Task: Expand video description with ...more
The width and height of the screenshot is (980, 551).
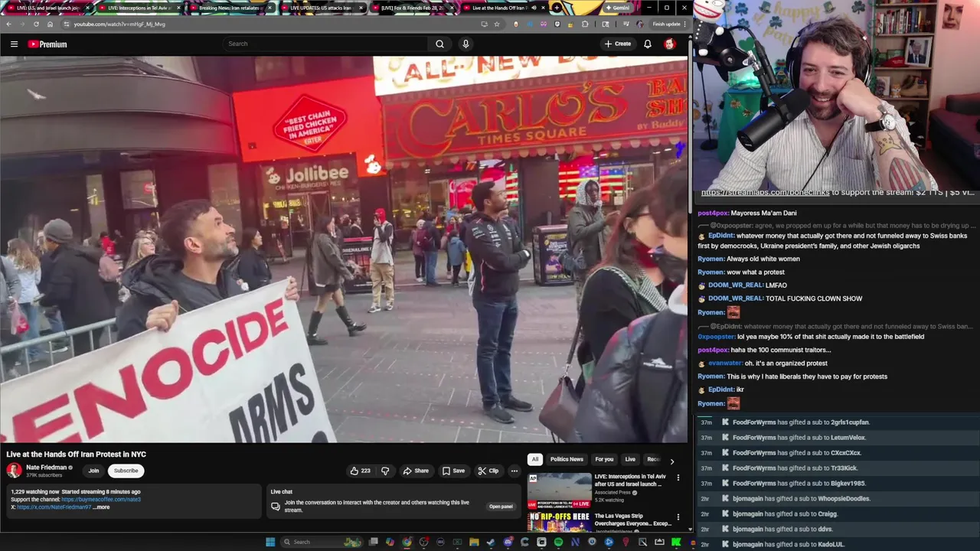Action: [x=101, y=507]
